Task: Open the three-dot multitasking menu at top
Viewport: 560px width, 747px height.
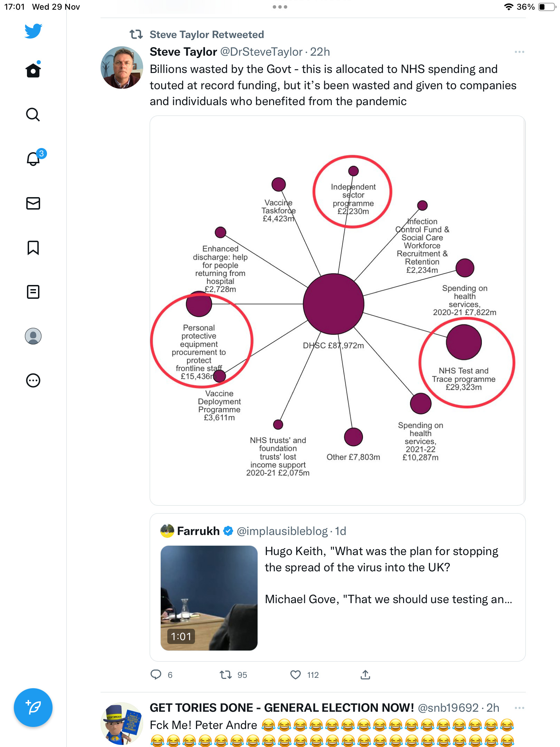Action: (280, 7)
